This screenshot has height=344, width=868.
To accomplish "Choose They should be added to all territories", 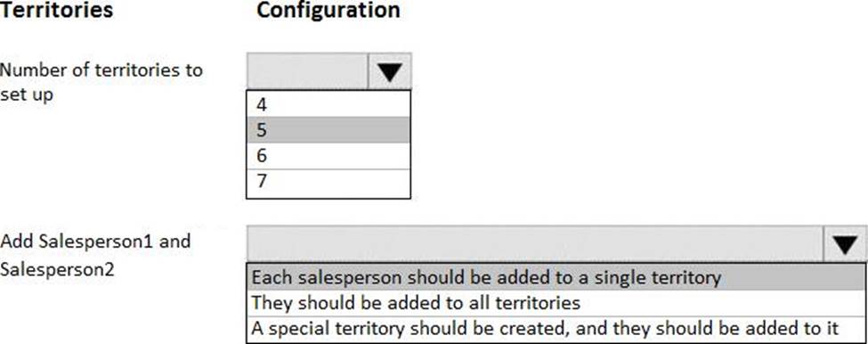I will point(556,303).
